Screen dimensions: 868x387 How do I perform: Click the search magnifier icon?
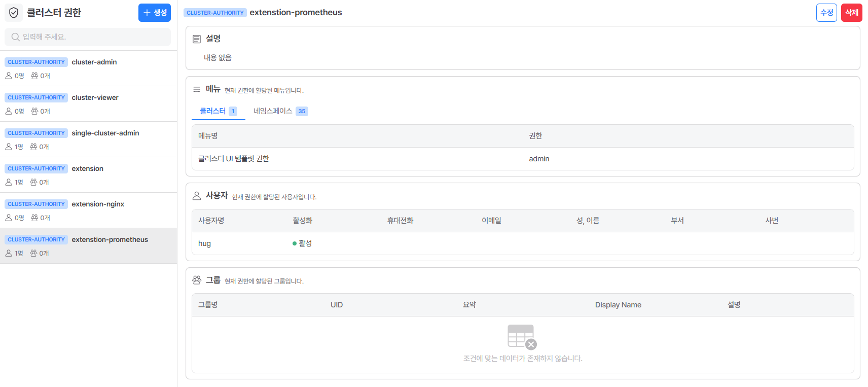click(x=16, y=37)
